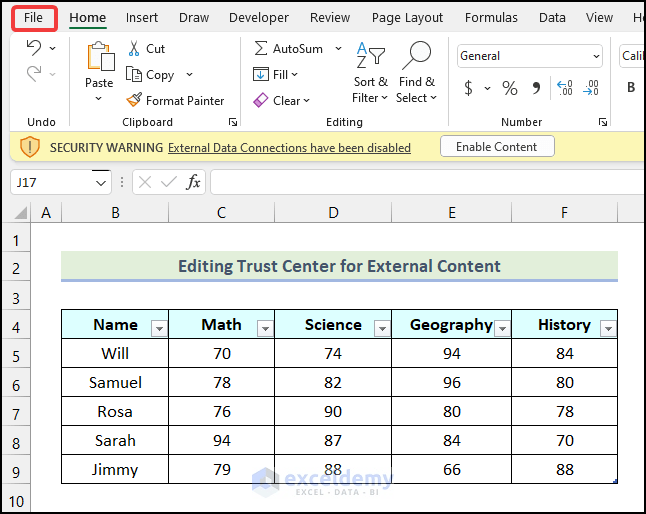Click Will's History score 84
Screen dimensions: 646x514
coord(564,353)
